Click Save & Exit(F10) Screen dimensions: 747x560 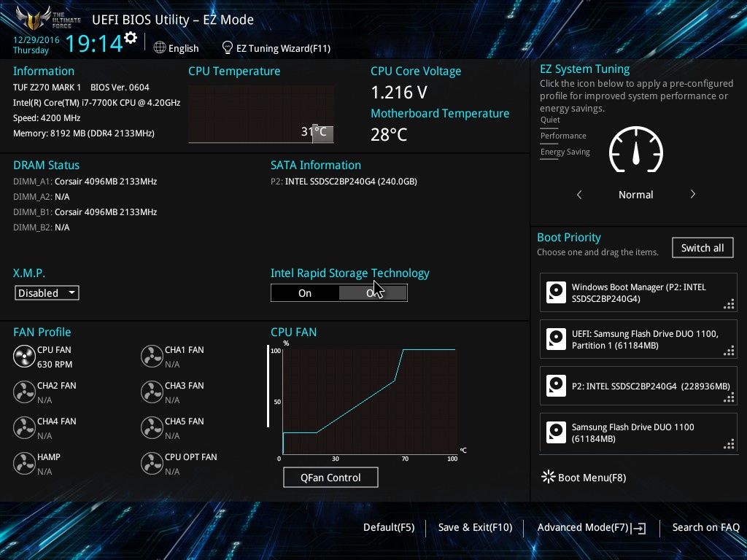tap(475, 528)
